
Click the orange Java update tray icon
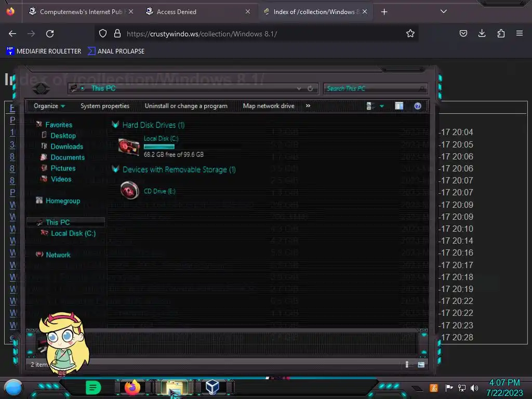point(434,388)
